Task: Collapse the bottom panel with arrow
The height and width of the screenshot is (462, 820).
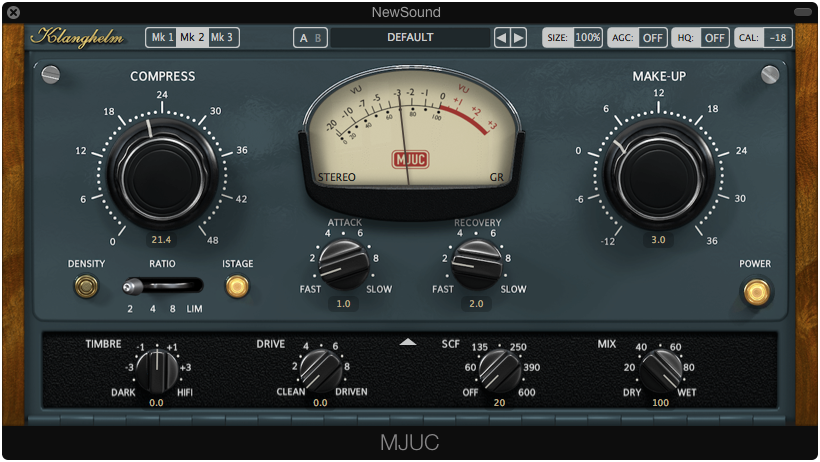Action: click(x=408, y=342)
